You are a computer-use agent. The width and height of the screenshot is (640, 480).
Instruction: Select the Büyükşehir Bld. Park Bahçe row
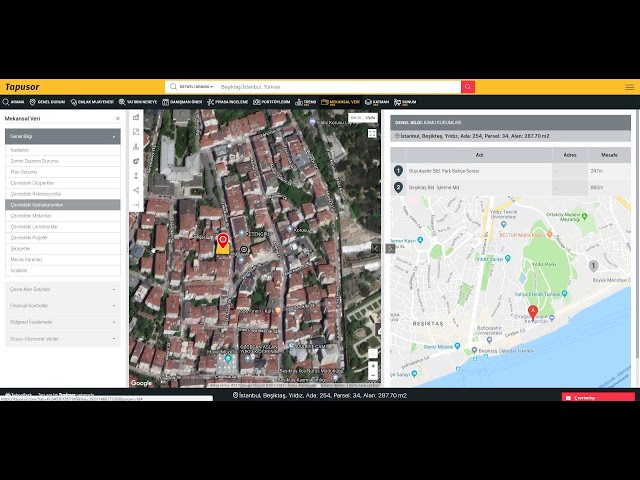click(x=511, y=171)
